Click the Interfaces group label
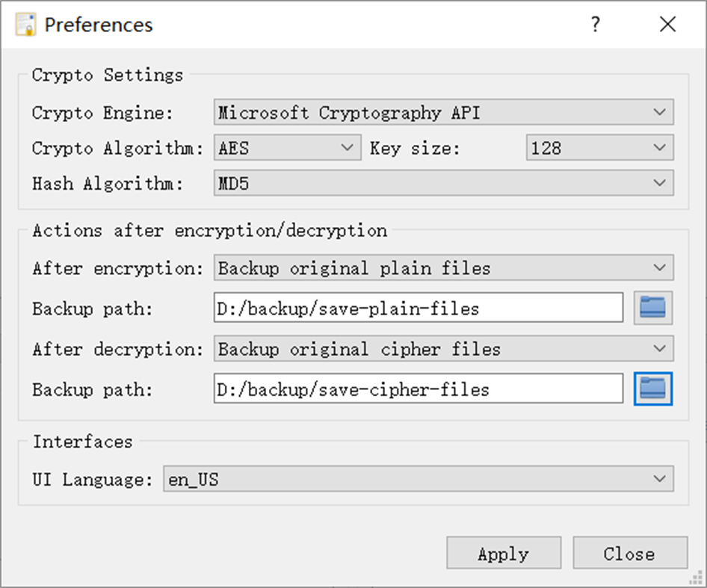Image resolution: width=707 pixels, height=588 pixels. [x=82, y=442]
